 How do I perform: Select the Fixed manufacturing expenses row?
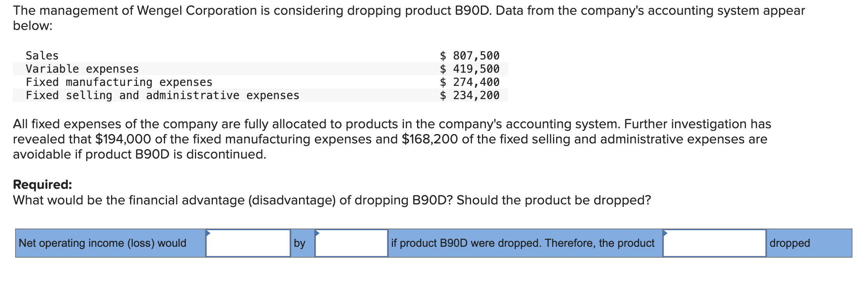119,82
